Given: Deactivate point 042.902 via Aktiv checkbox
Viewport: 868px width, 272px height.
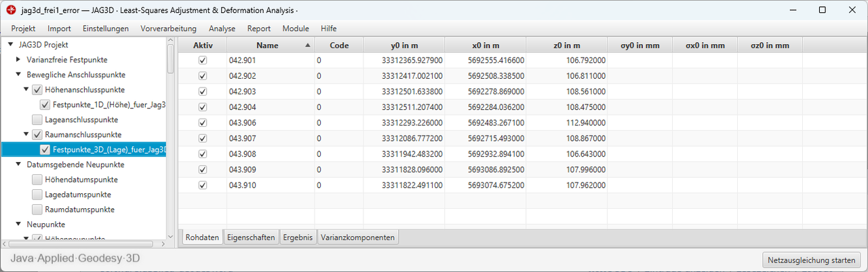Looking at the screenshot, I should [202, 76].
